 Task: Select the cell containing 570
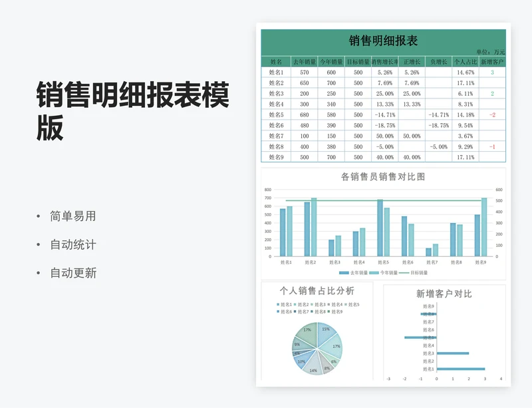(305, 73)
